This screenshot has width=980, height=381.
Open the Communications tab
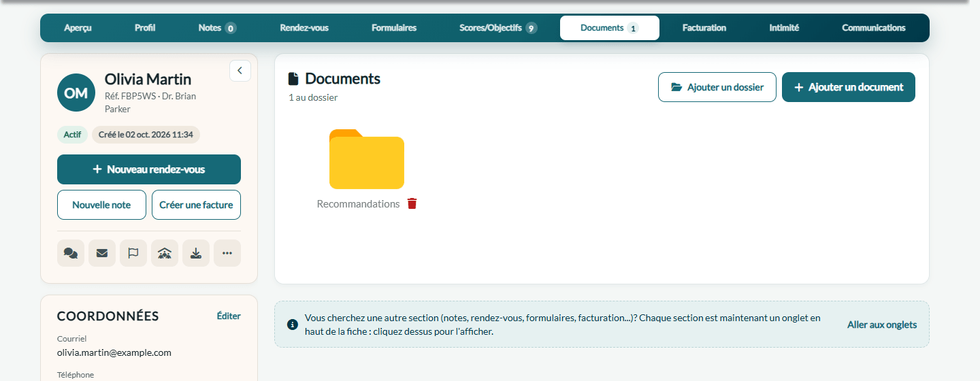click(x=874, y=28)
